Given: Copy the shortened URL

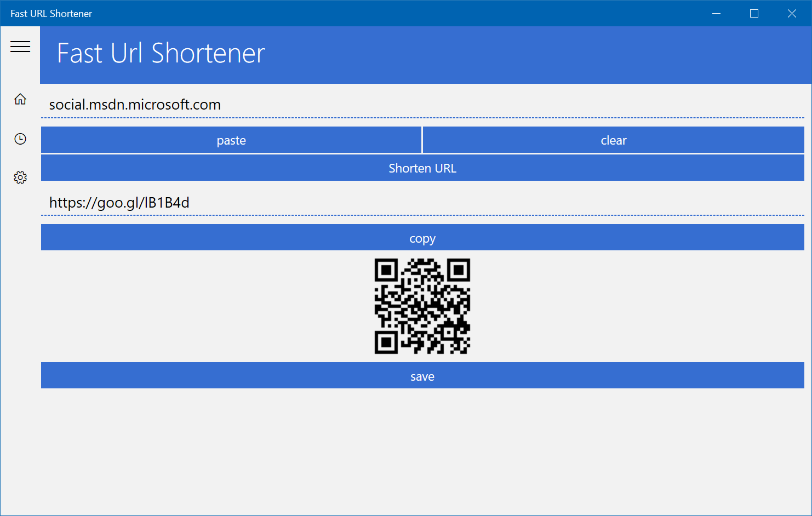Looking at the screenshot, I should click(422, 238).
